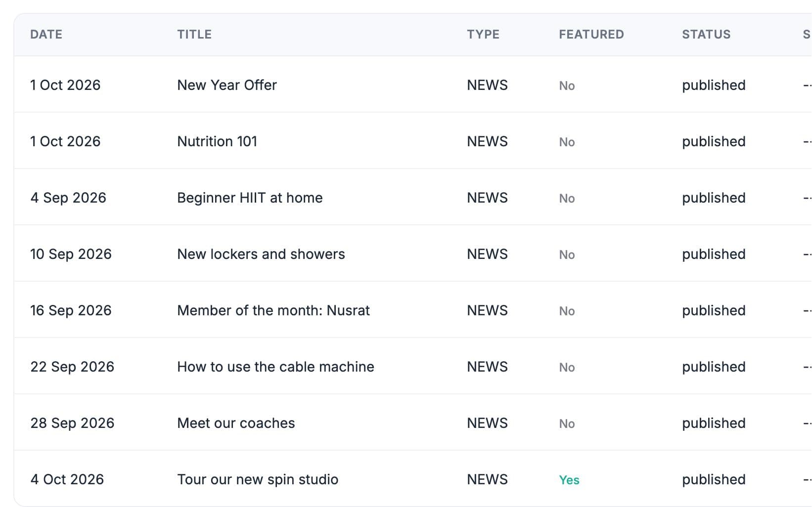Viewport: 812px width, 507px height.
Task: Select the 'Nutrition 101' title
Action: [217, 141]
